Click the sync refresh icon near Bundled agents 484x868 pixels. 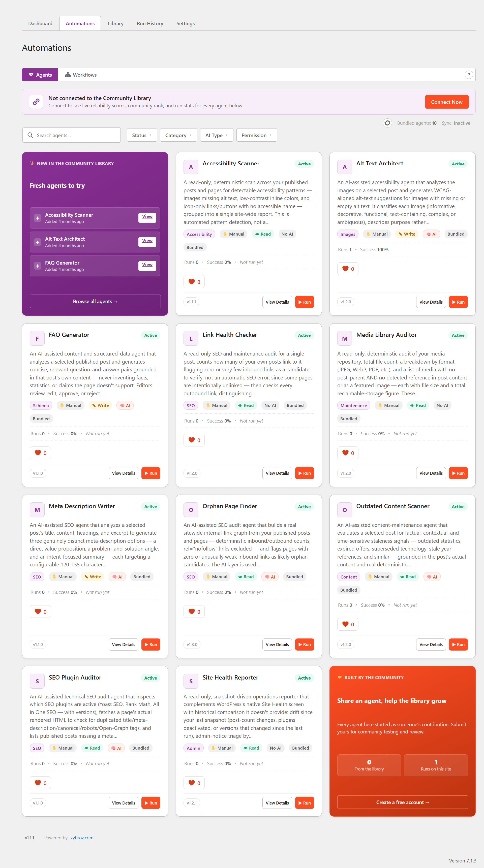(x=387, y=123)
